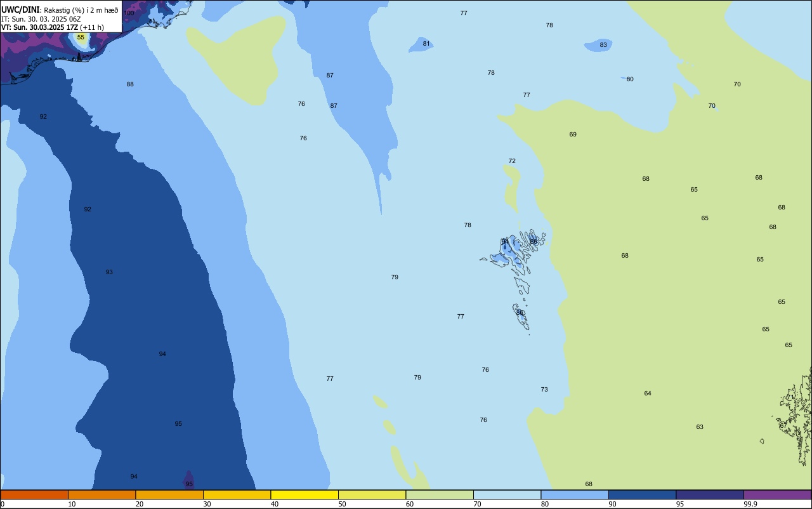The width and height of the screenshot is (812, 509).
Task: Click the '93' value in the dark blue band
Action: tap(109, 272)
